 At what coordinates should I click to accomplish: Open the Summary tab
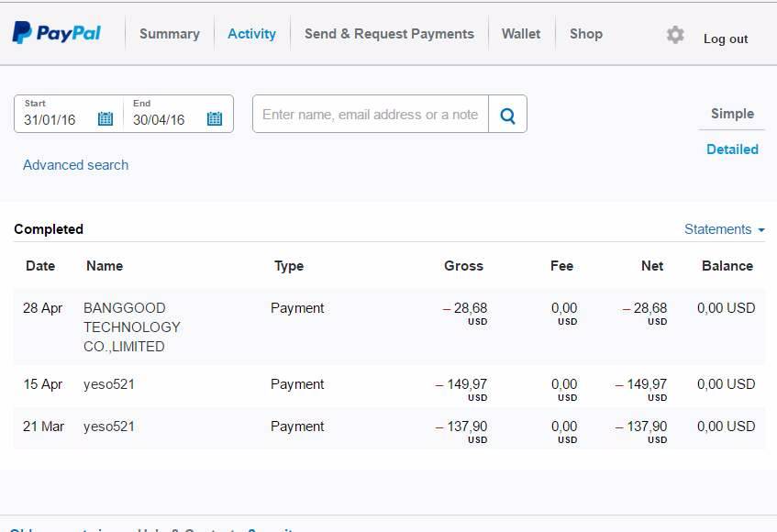click(169, 34)
